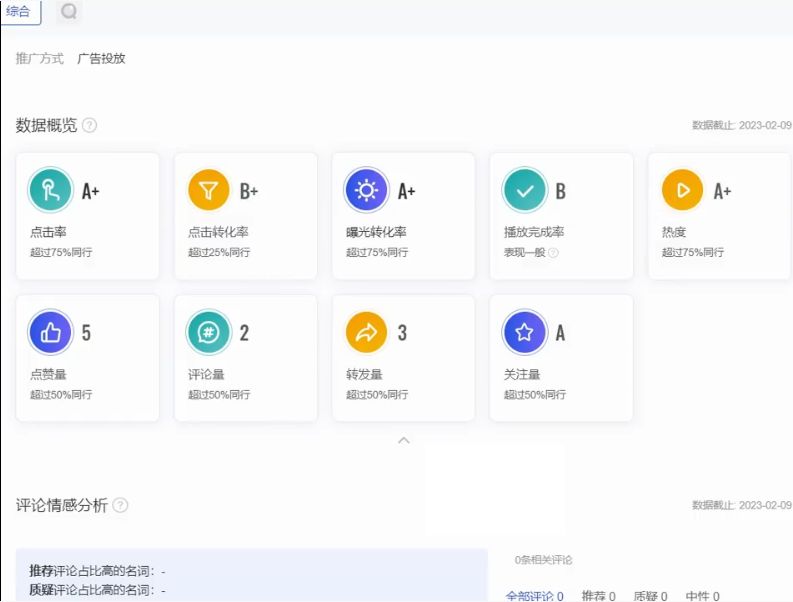Viewport: 793px width, 602px height.
Task: Switch to the 综合 tab
Action: tap(20, 11)
